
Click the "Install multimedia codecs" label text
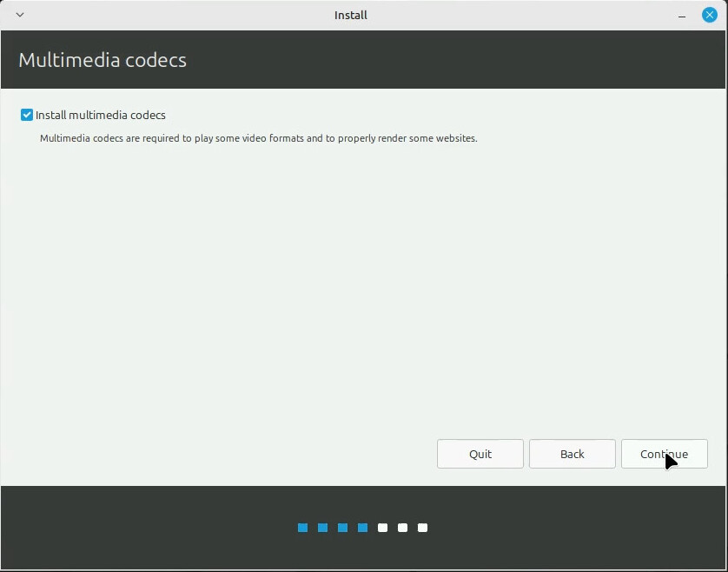point(101,115)
